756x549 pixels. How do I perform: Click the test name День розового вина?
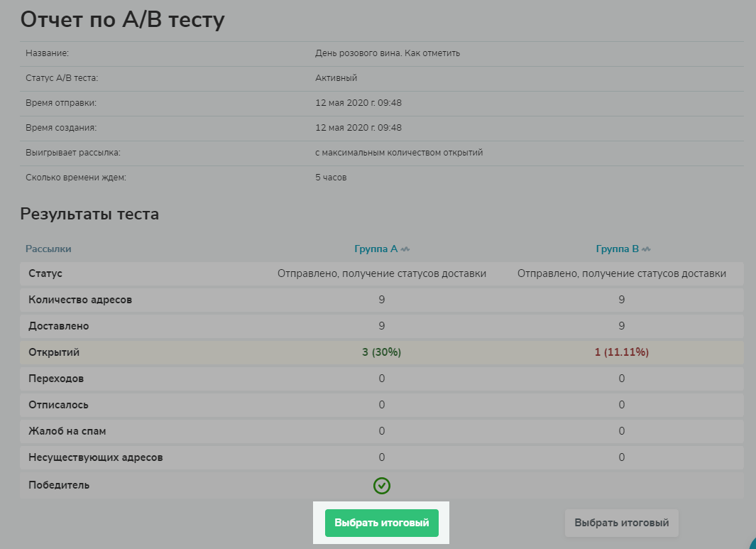388,53
